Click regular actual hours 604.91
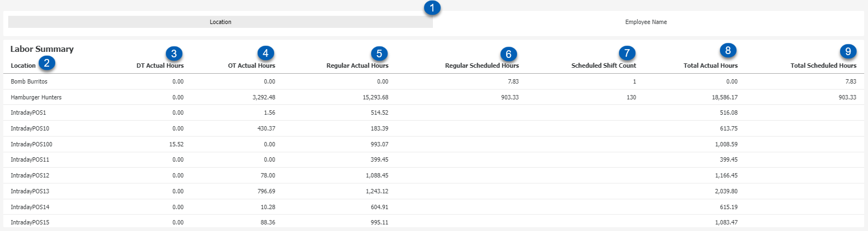 379,207
